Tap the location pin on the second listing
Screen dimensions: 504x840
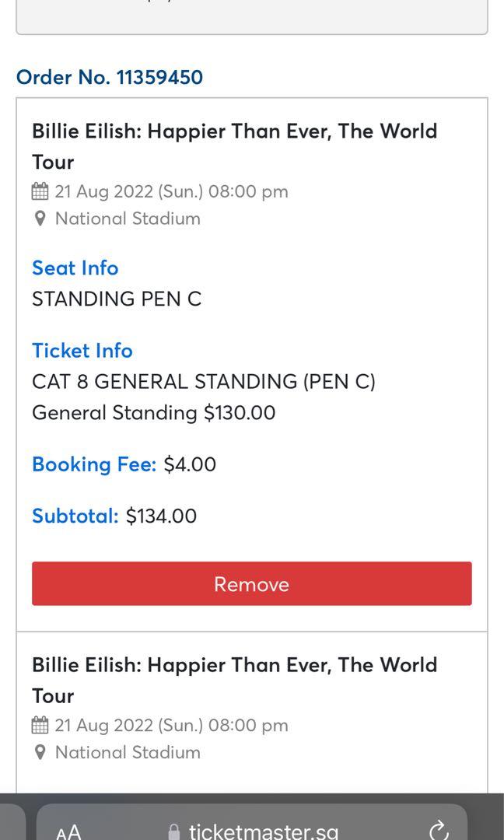[x=38, y=752]
